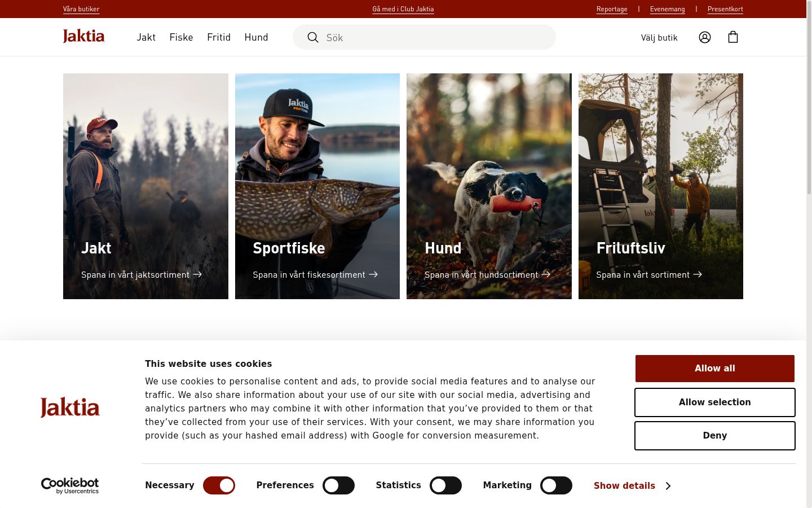Open the Hund category card image

(x=489, y=186)
